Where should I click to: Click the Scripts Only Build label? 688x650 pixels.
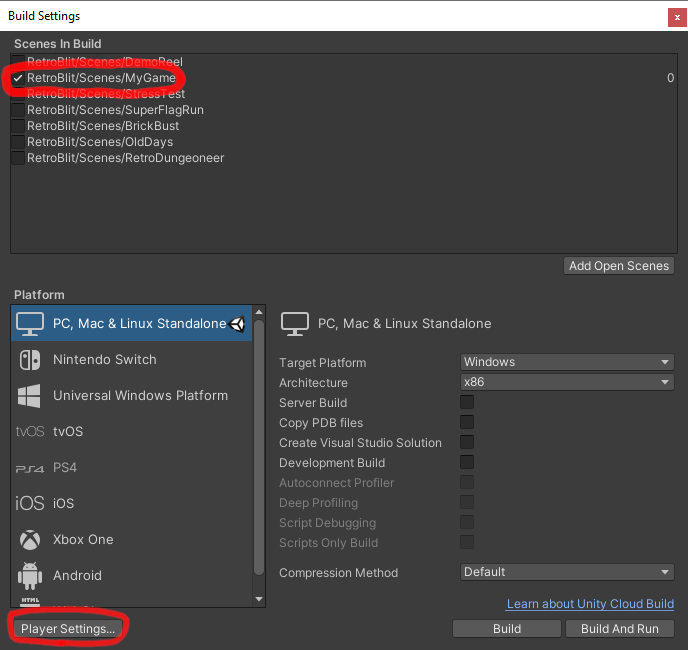click(328, 543)
